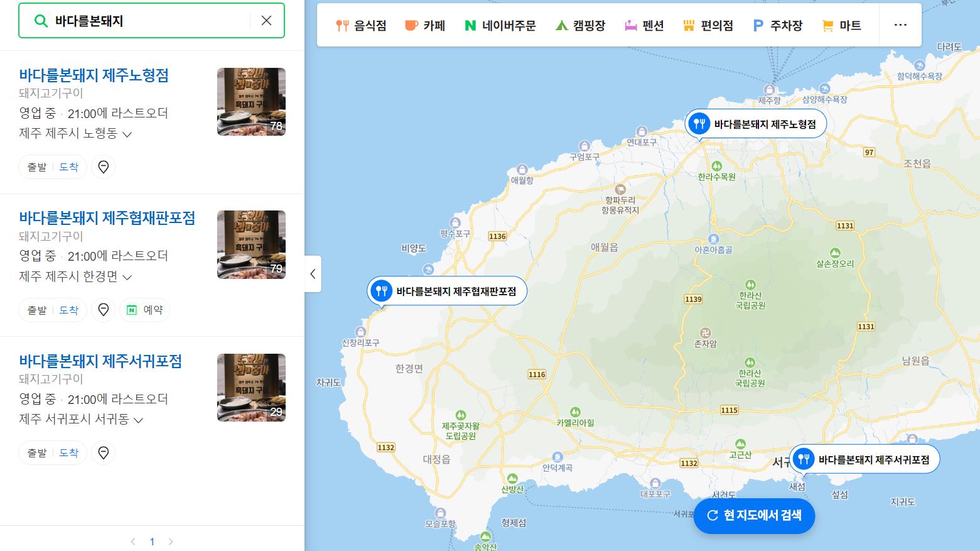Go to next results page arrow
Viewport: 980px width, 551px height.
tap(171, 542)
